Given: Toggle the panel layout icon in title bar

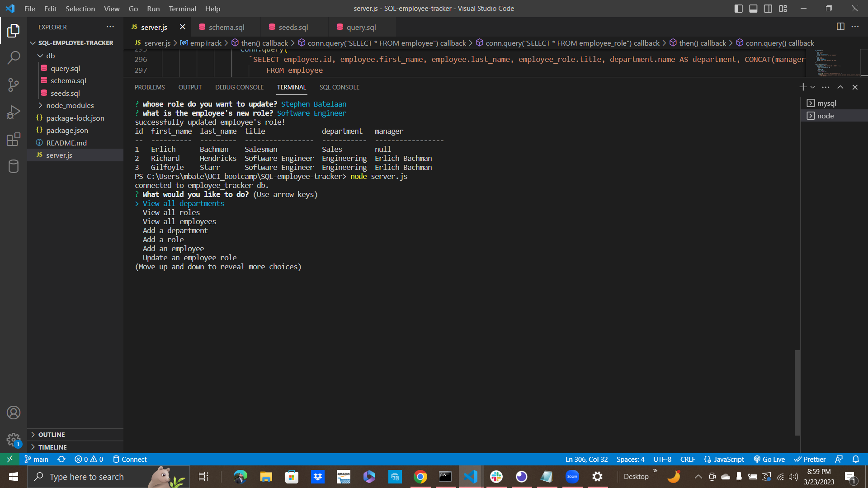Looking at the screenshot, I should (x=753, y=8).
